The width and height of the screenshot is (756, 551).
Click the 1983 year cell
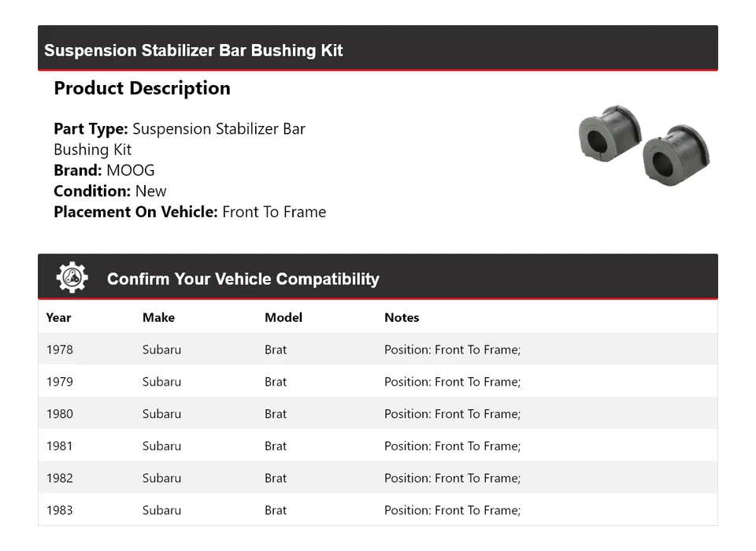59,510
